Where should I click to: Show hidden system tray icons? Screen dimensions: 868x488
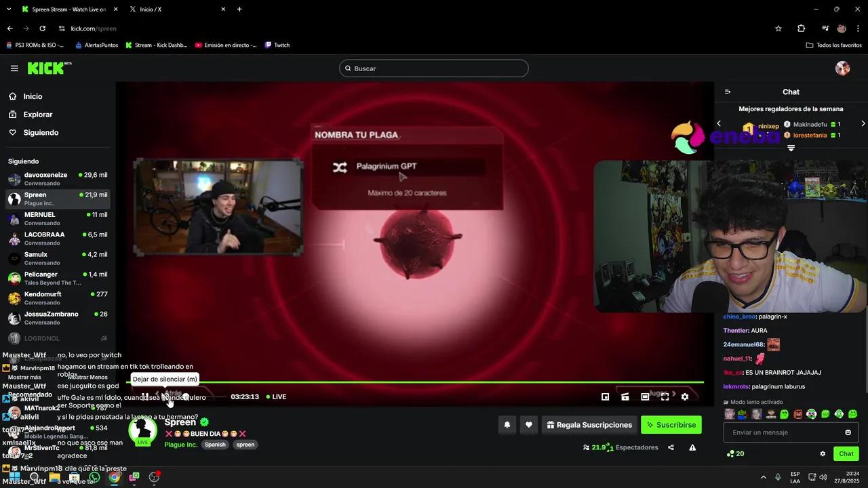point(763,477)
